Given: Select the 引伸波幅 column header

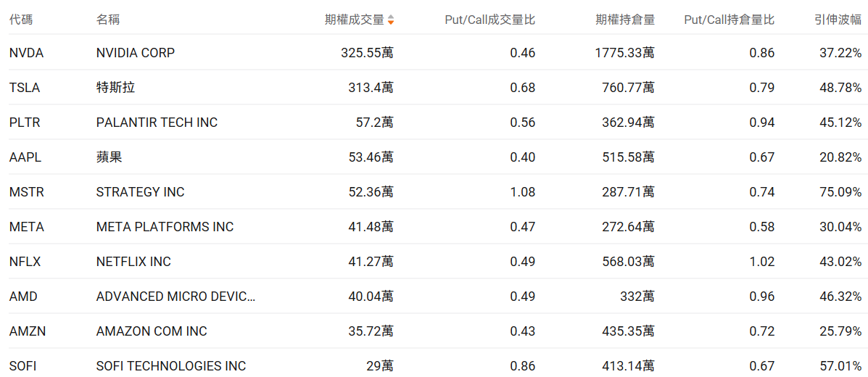Looking at the screenshot, I should click(838, 20).
